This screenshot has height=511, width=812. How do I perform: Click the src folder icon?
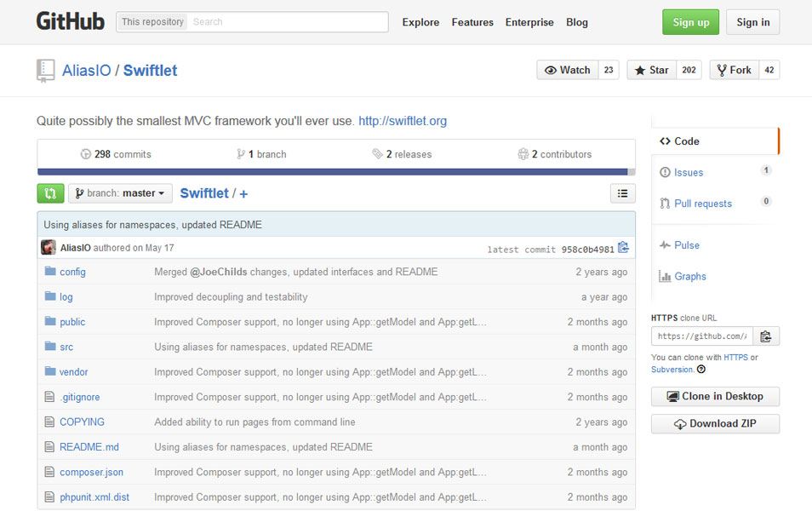pos(50,346)
